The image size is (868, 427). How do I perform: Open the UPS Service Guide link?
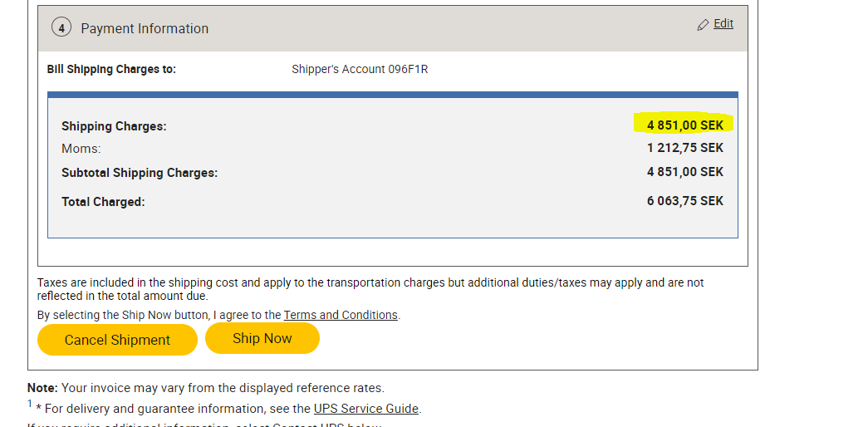[x=365, y=409]
